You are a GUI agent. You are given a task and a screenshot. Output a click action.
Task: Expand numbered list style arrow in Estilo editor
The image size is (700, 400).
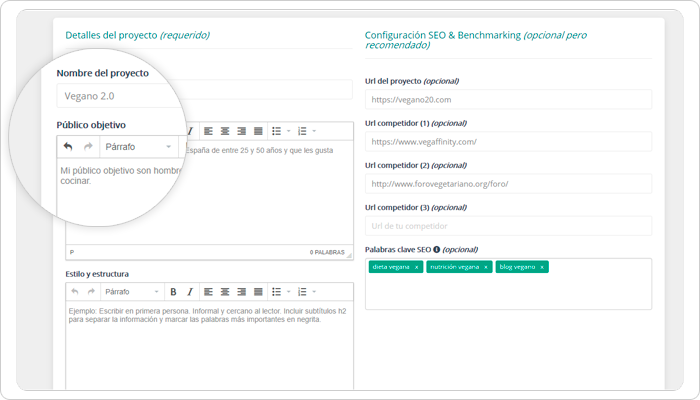[x=314, y=292]
